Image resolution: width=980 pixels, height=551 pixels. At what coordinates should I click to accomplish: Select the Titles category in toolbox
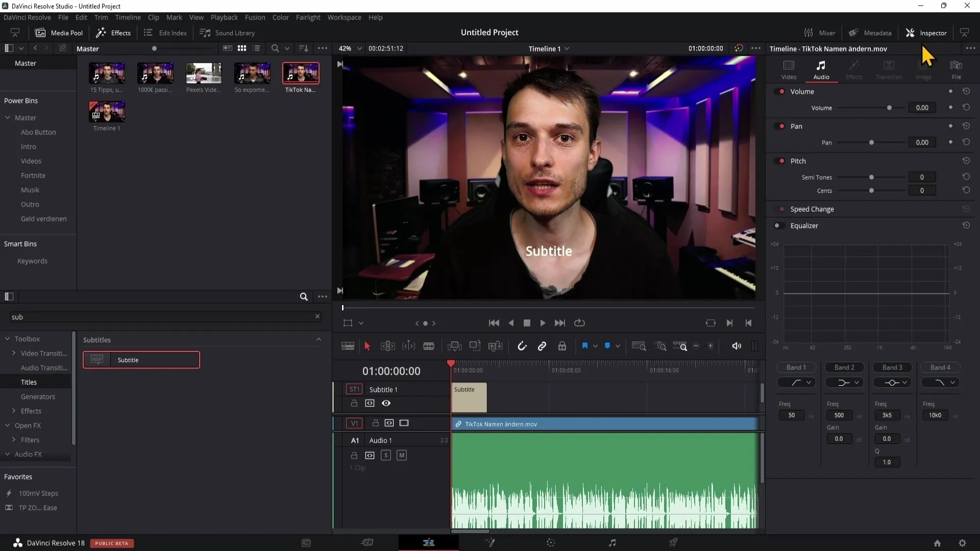(28, 382)
